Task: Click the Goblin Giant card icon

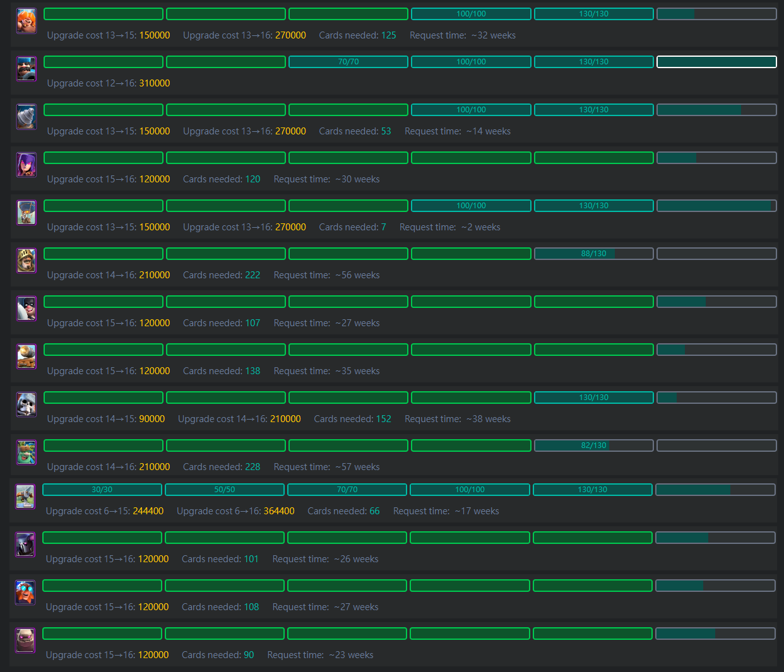Action: (26, 452)
